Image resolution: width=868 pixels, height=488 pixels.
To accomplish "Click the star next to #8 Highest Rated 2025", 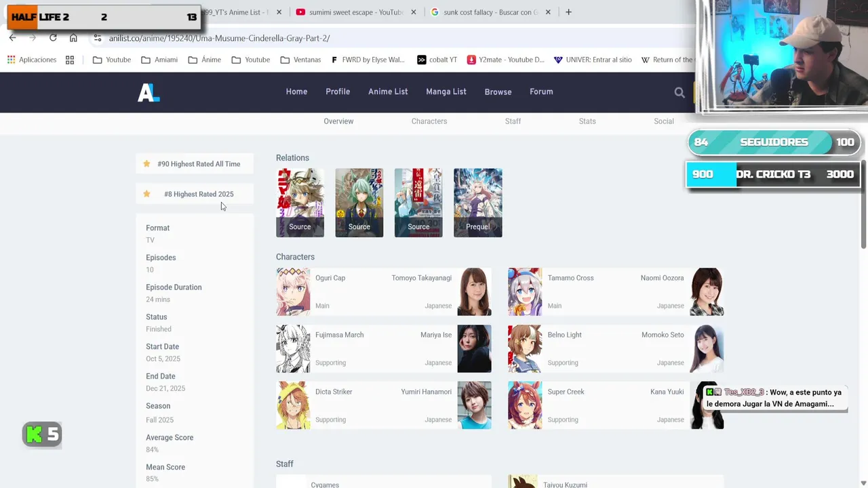I will point(146,194).
